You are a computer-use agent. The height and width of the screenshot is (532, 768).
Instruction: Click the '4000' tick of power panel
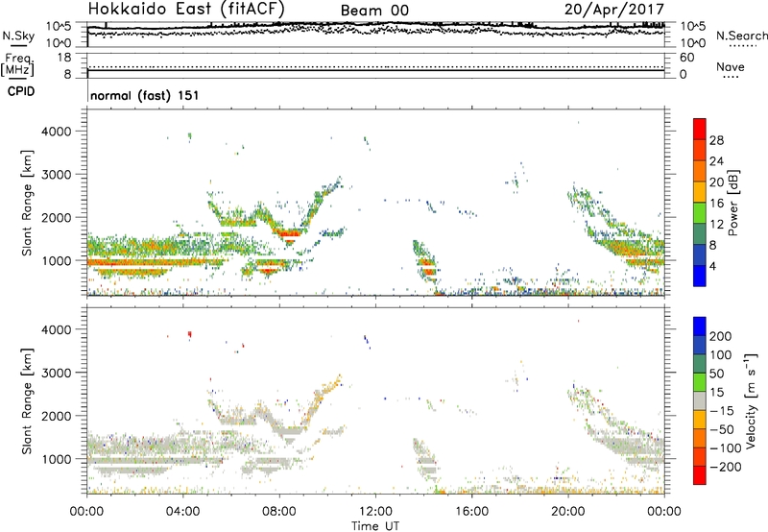56,132
